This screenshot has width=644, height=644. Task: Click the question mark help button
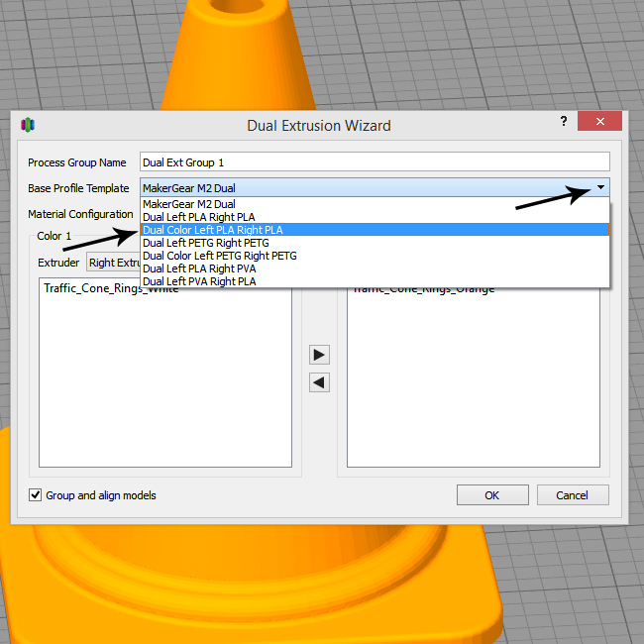tap(563, 121)
